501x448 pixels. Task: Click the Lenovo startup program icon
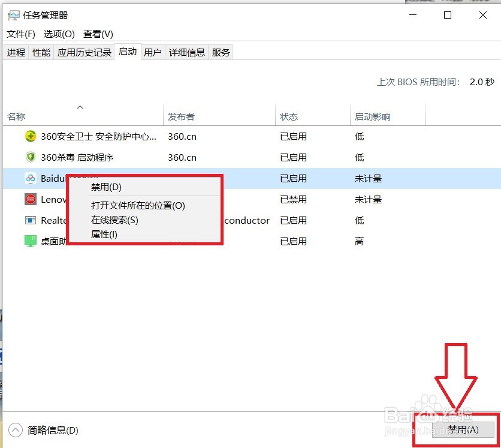pos(30,199)
